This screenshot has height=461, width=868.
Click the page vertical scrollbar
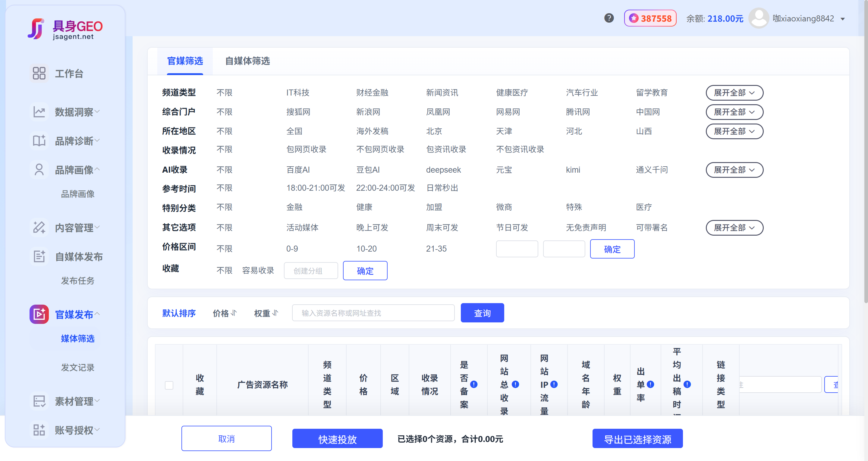pos(866,152)
